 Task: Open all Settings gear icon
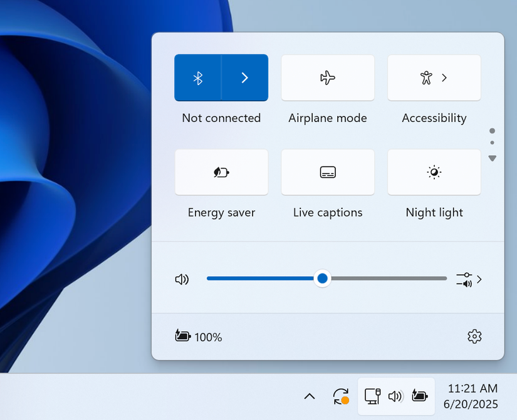coord(474,337)
